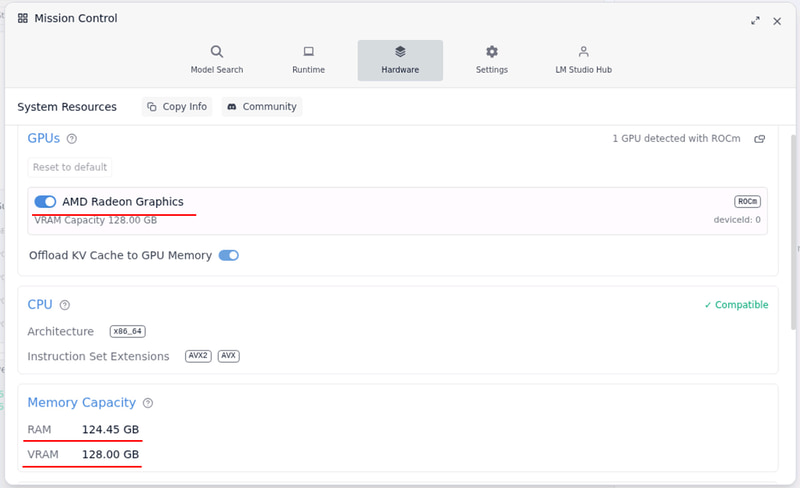Click the Architecture label
Screen dimensions: 800x488
point(61,332)
